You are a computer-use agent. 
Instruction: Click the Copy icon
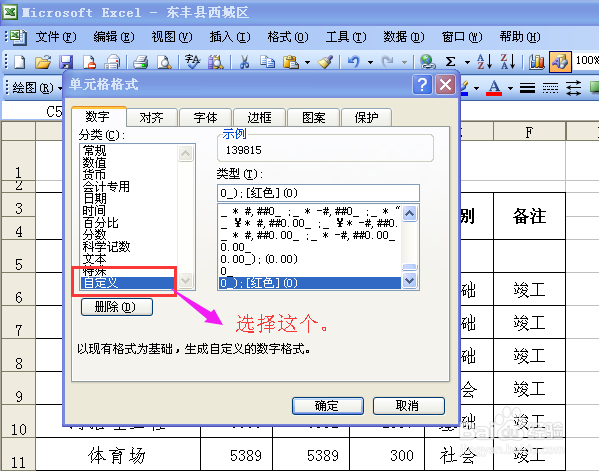click(267, 62)
